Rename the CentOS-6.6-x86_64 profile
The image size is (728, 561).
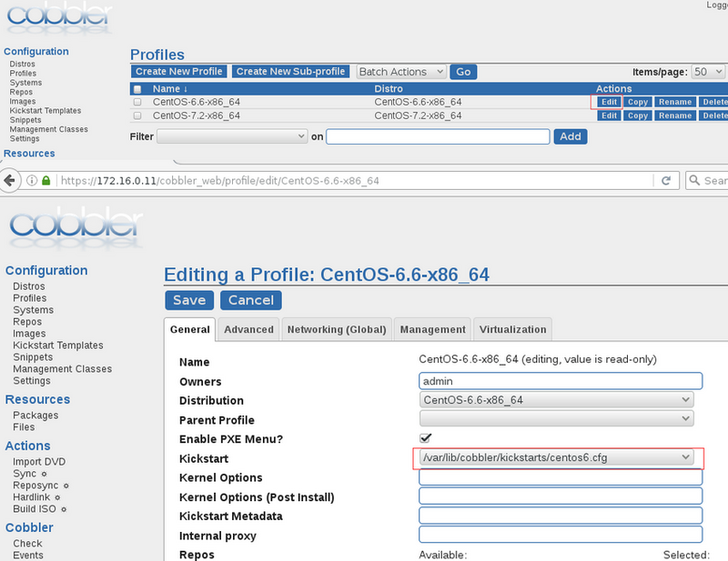pos(675,102)
